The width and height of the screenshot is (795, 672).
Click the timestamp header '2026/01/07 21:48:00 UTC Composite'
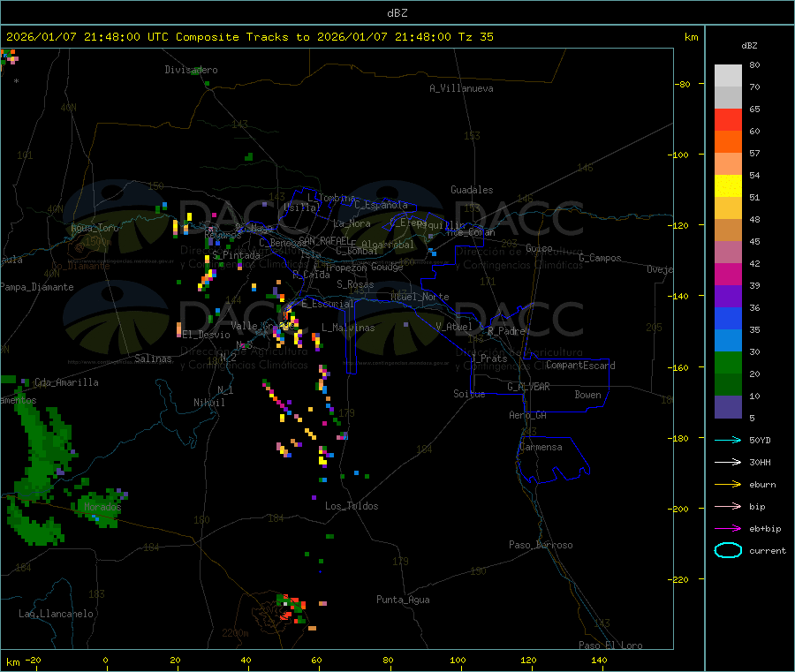(x=123, y=37)
